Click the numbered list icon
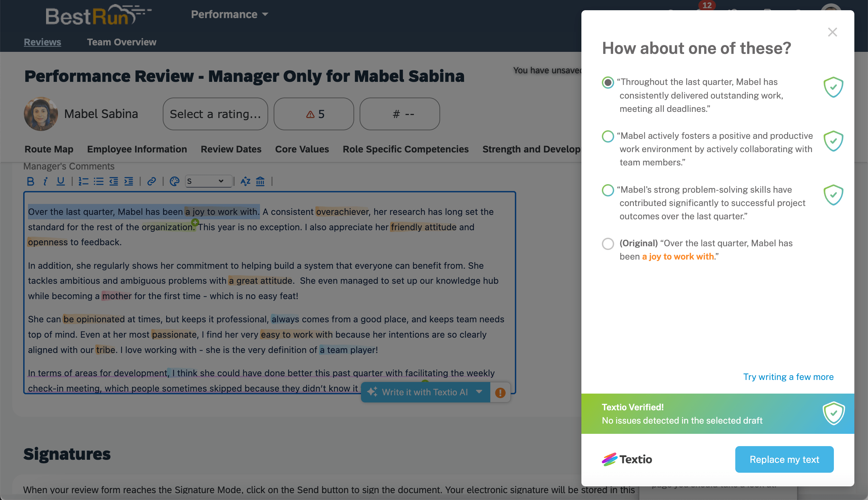The width and height of the screenshot is (868, 500). point(83,181)
